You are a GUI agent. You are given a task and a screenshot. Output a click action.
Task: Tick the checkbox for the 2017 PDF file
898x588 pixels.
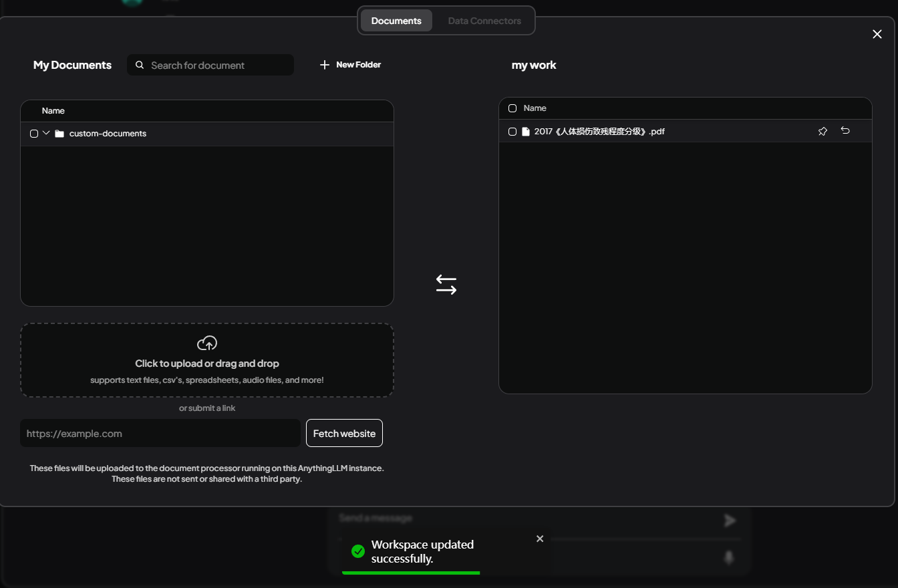click(512, 132)
